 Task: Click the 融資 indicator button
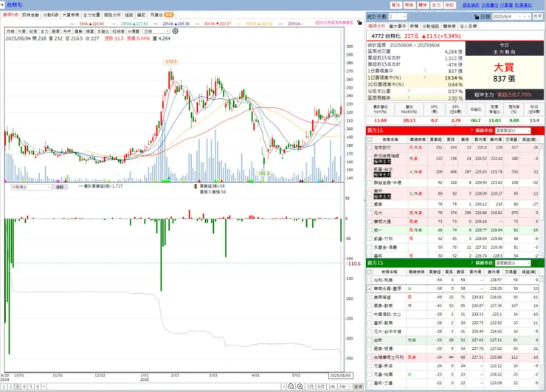pyautogui.click(x=56, y=31)
